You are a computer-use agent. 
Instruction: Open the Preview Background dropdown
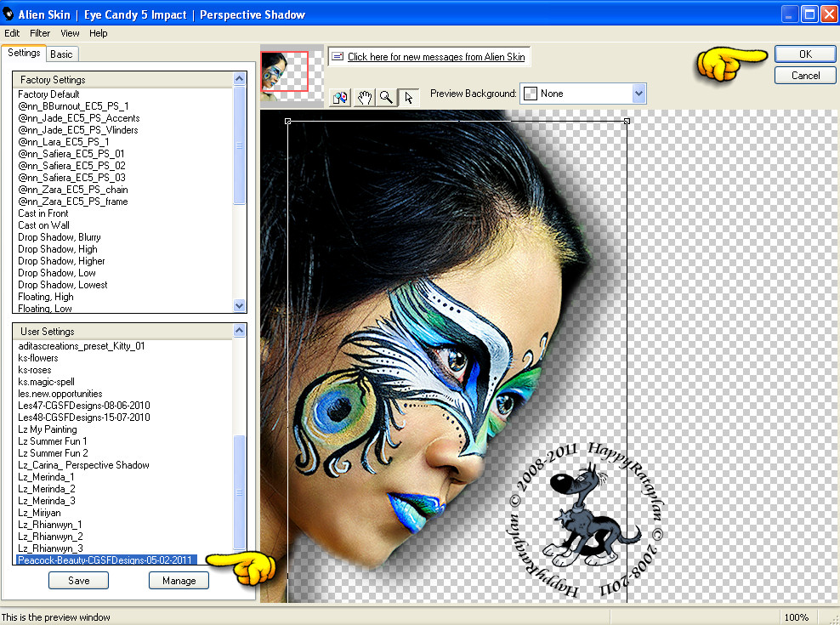coord(638,94)
